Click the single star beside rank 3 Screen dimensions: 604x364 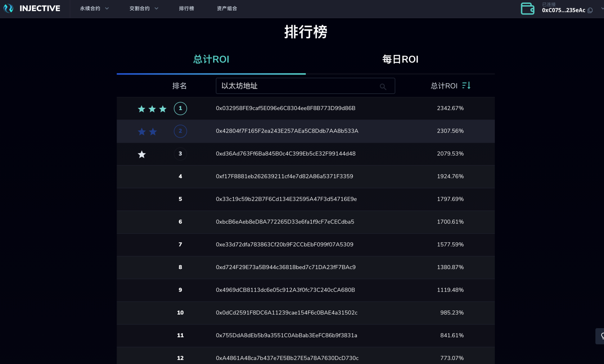[x=142, y=154]
